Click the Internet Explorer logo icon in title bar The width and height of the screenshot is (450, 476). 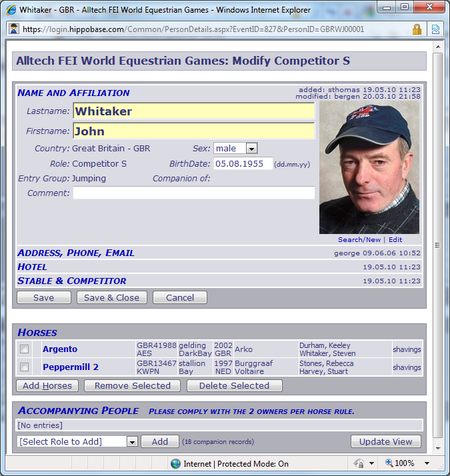tap(11, 10)
